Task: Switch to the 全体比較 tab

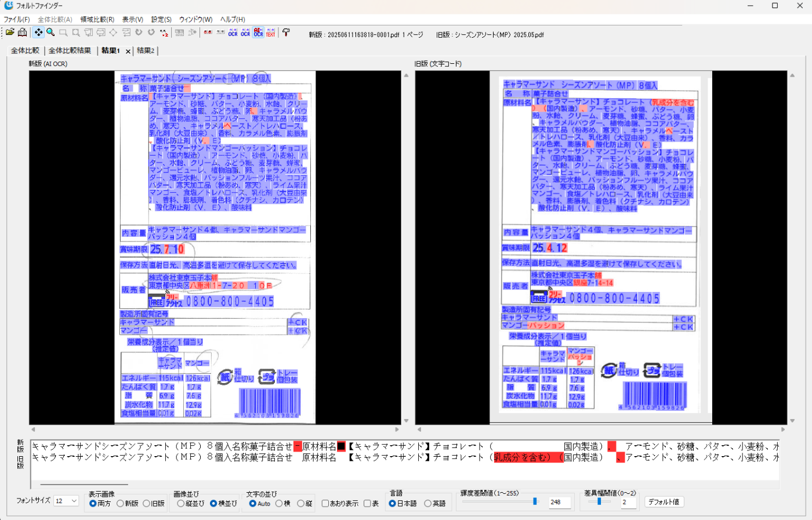Action: tap(25, 50)
